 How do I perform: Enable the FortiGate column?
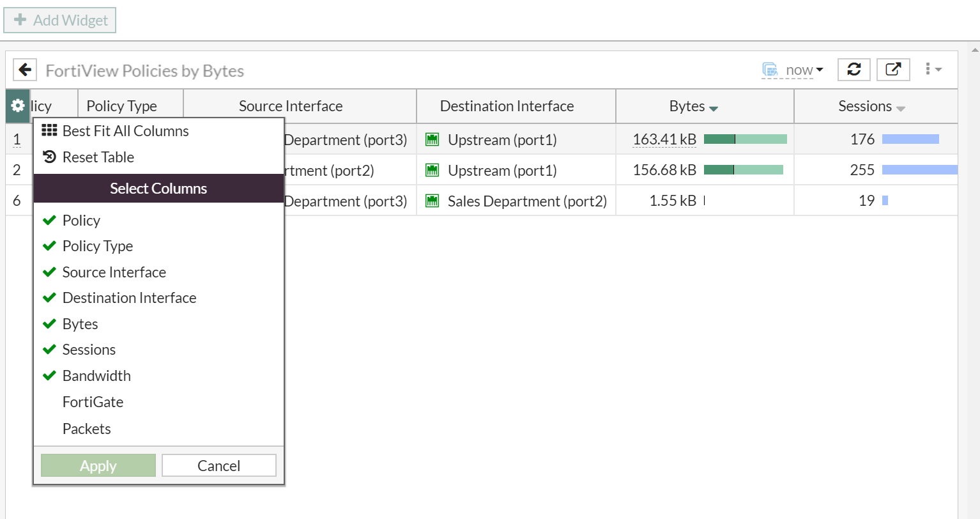pos(93,402)
